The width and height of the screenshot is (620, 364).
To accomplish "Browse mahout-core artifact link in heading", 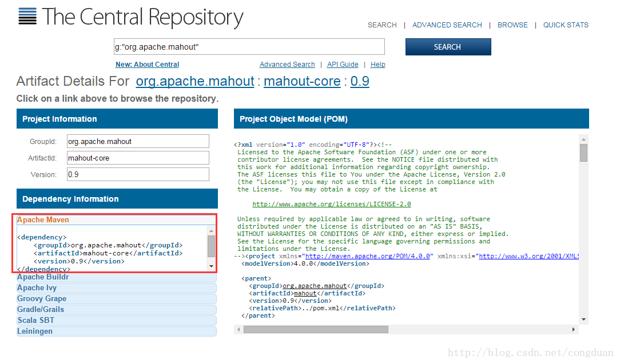I will [302, 81].
